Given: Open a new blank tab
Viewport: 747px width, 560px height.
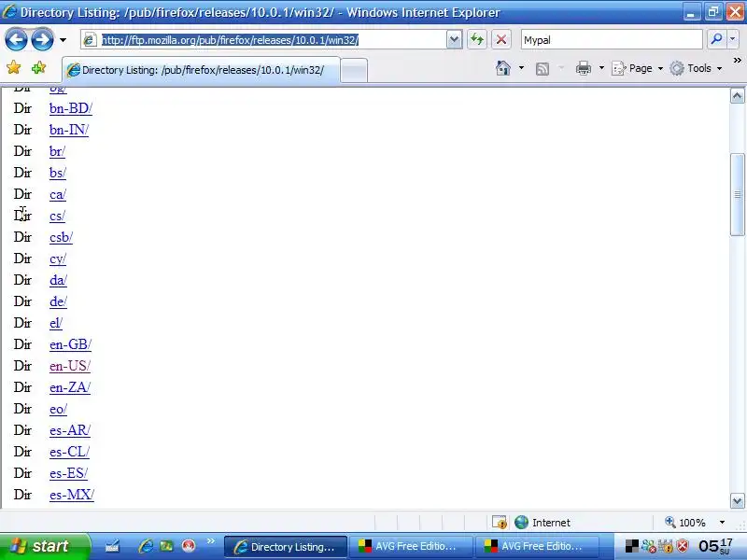Looking at the screenshot, I should pyautogui.click(x=354, y=71).
